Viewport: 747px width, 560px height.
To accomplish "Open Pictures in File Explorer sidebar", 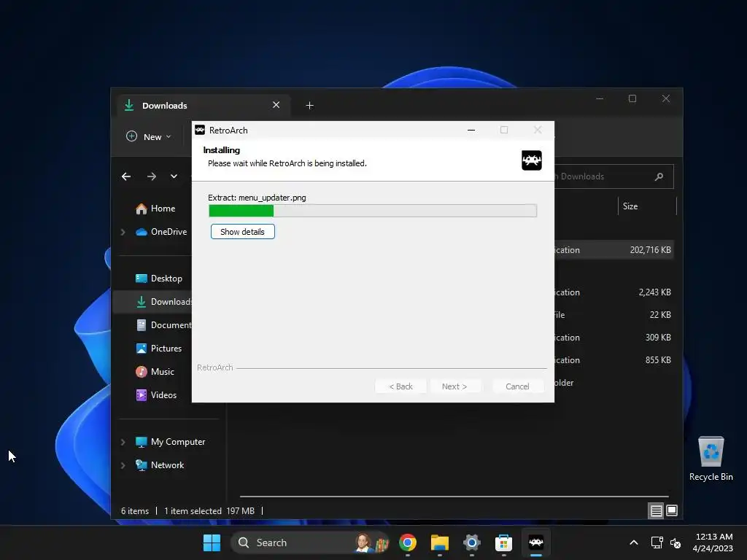I will pyautogui.click(x=158, y=349).
